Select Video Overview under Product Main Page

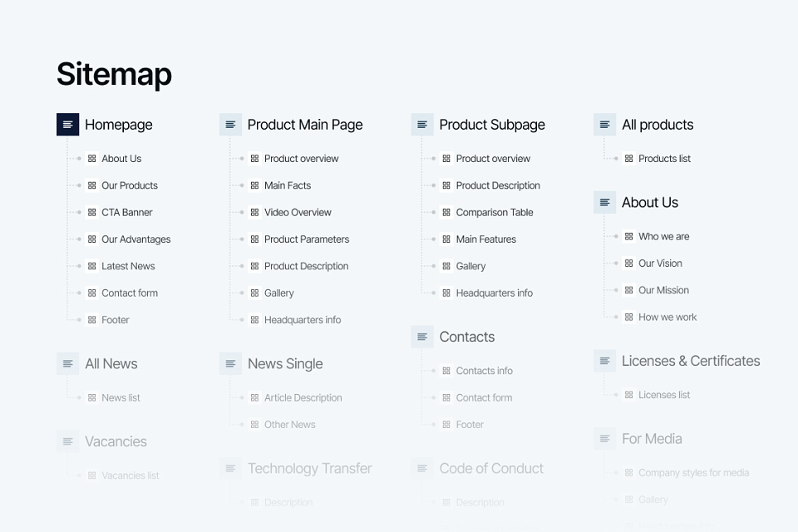coord(298,212)
